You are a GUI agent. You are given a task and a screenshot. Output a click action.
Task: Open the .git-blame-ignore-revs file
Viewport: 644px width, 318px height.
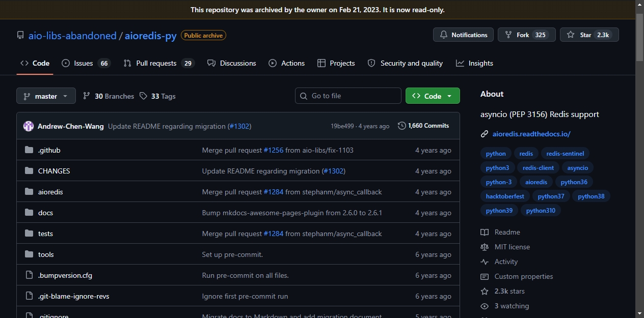(x=74, y=296)
